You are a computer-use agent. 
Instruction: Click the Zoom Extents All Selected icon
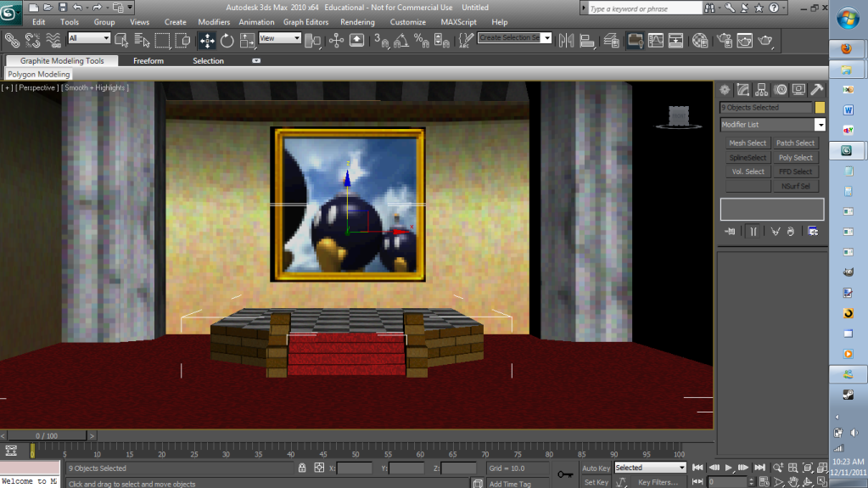(x=823, y=468)
